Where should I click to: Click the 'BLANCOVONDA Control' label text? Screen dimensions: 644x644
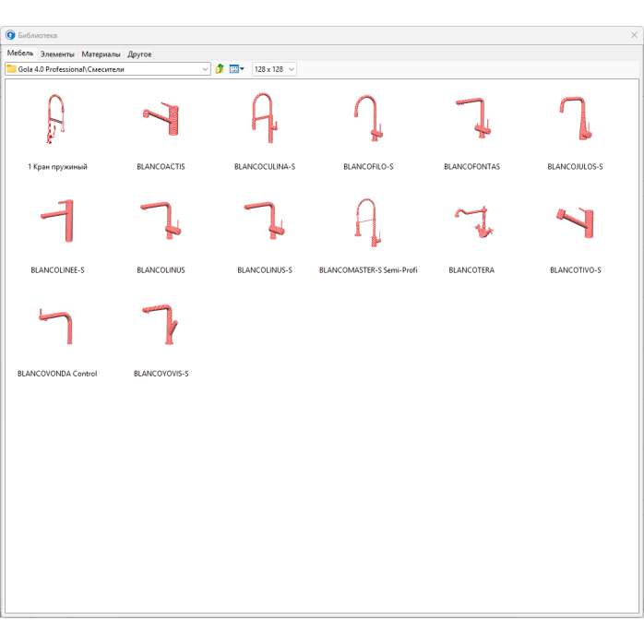(x=57, y=374)
